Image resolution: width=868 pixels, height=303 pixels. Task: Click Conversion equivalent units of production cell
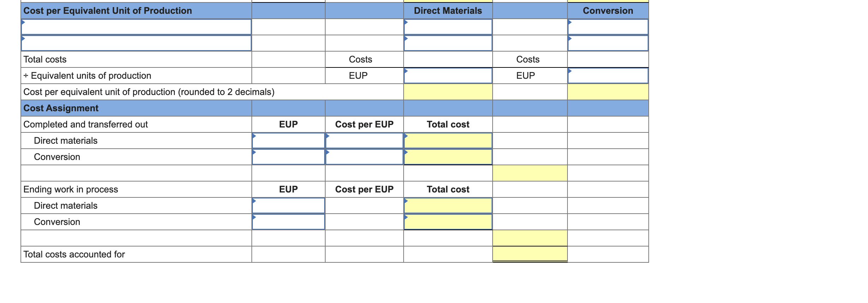pyautogui.click(x=608, y=76)
